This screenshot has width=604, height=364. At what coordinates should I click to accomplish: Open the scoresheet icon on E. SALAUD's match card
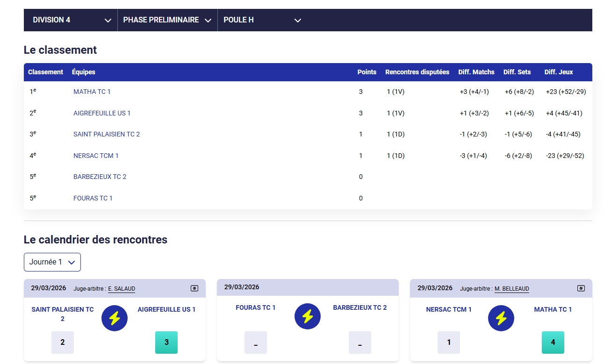click(194, 288)
